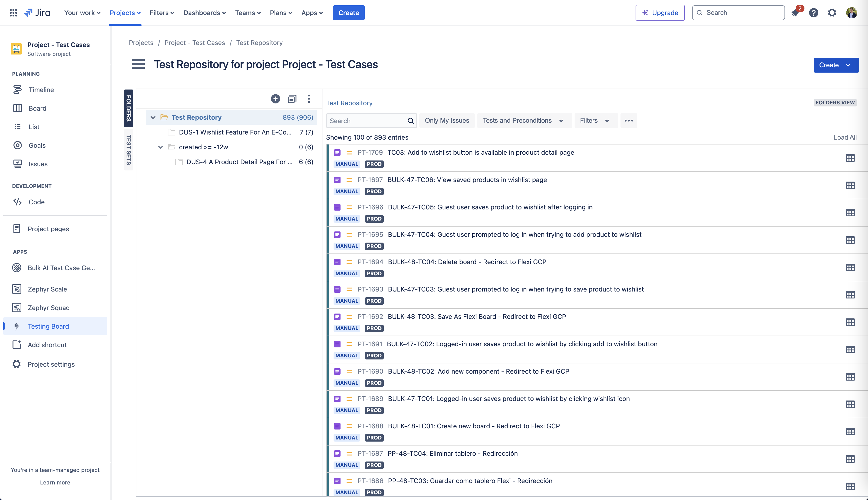Screen dimensions: 868x500
Task: Click the add folder plus icon
Action: point(275,99)
